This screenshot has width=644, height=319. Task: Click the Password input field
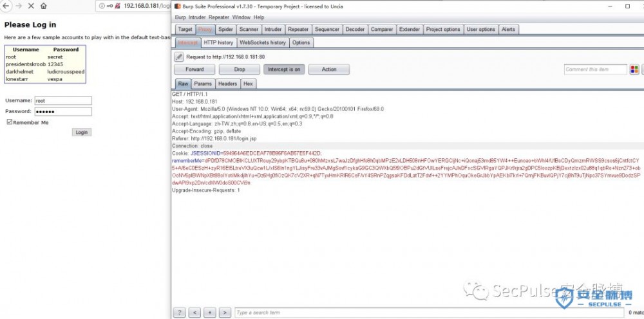63,111
